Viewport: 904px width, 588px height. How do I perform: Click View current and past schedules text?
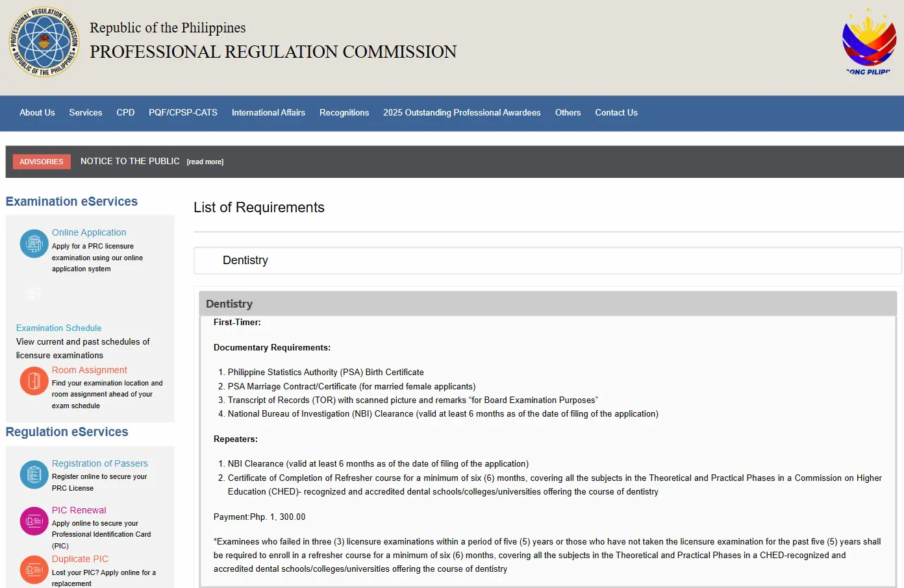pos(83,349)
